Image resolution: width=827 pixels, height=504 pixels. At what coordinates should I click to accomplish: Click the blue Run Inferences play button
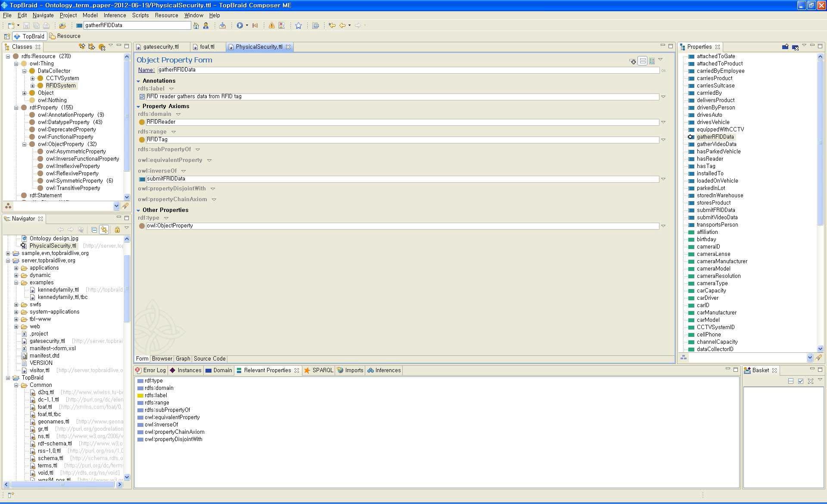pyautogui.click(x=239, y=25)
